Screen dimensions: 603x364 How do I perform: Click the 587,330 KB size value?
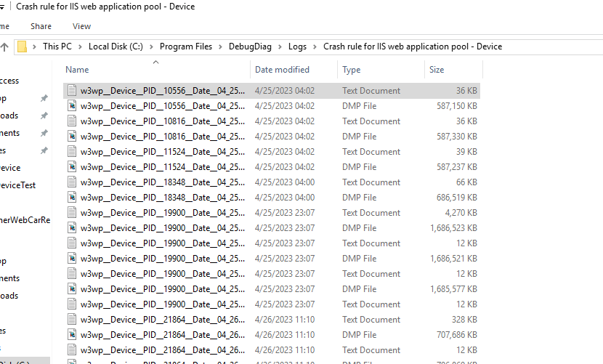(x=456, y=136)
